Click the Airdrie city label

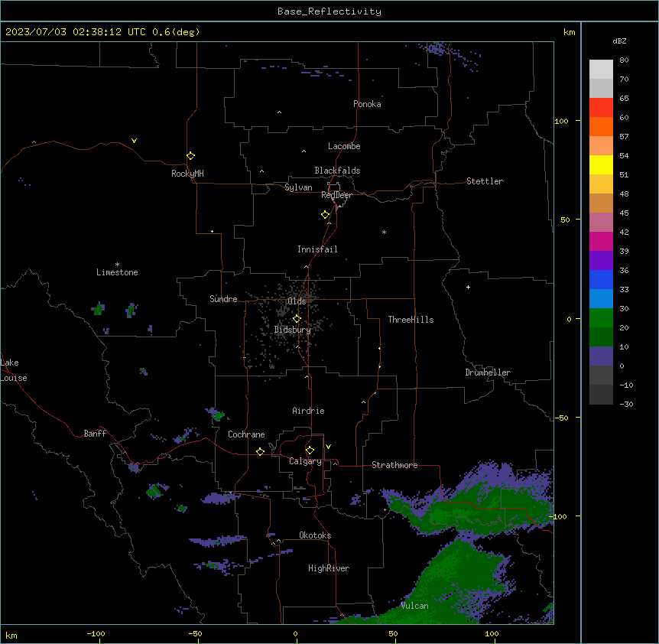pyautogui.click(x=308, y=411)
